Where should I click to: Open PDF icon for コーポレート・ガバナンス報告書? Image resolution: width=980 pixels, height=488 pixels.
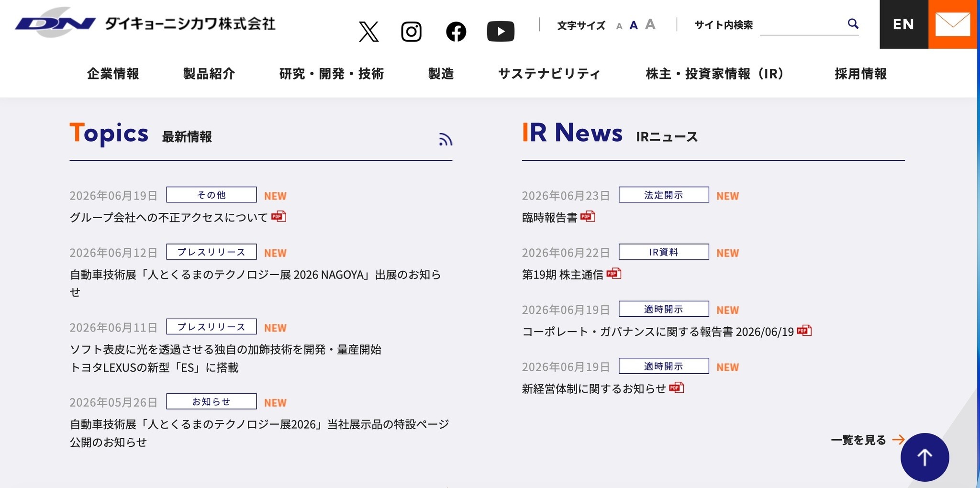pyautogui.click(x=804, y=330)
